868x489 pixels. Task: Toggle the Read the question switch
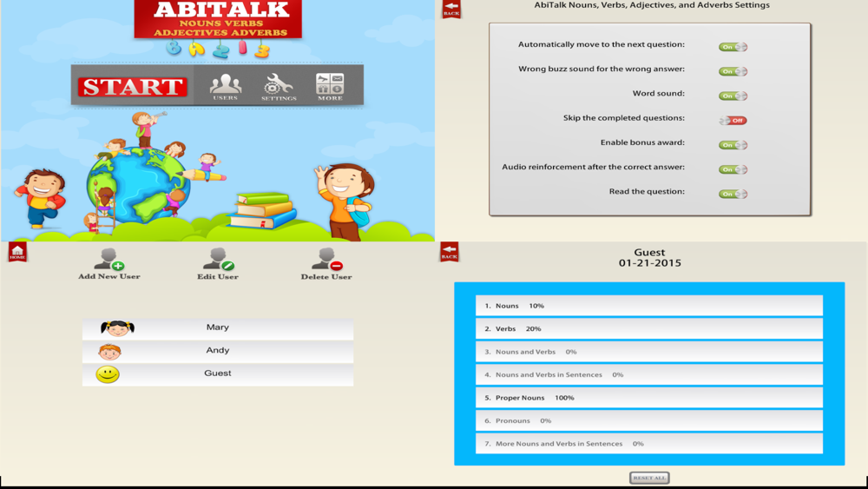pos(733,194)
